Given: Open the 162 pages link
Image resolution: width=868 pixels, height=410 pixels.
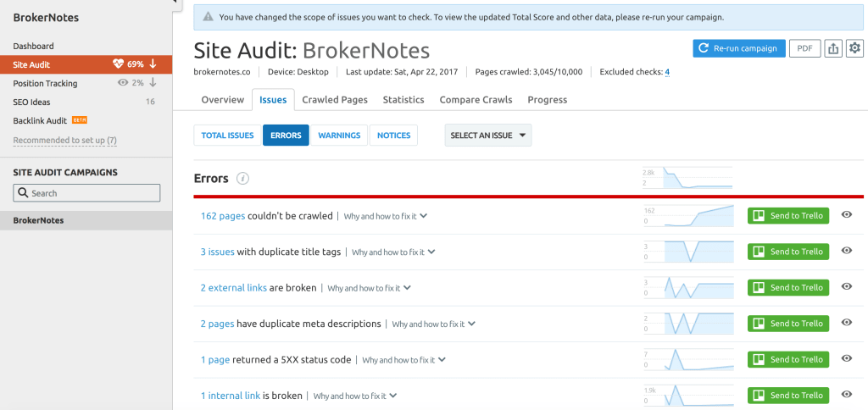Looking at the screenshot, I should click(223, 216).
